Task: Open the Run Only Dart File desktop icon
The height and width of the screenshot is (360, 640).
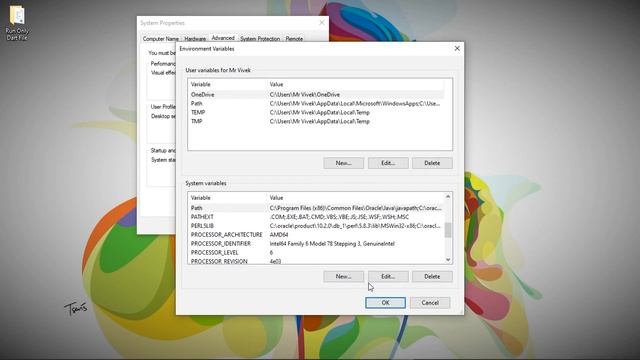Action: click(17, 22)
